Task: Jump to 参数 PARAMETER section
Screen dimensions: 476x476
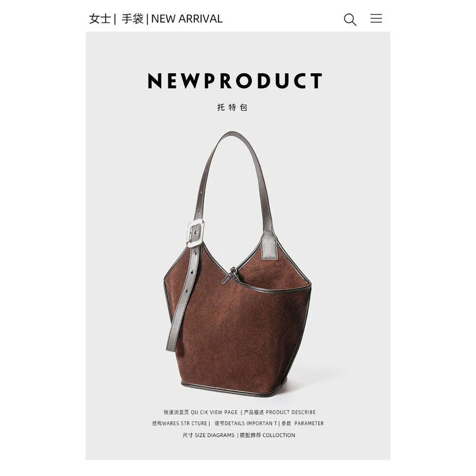Action: (303, 424)
